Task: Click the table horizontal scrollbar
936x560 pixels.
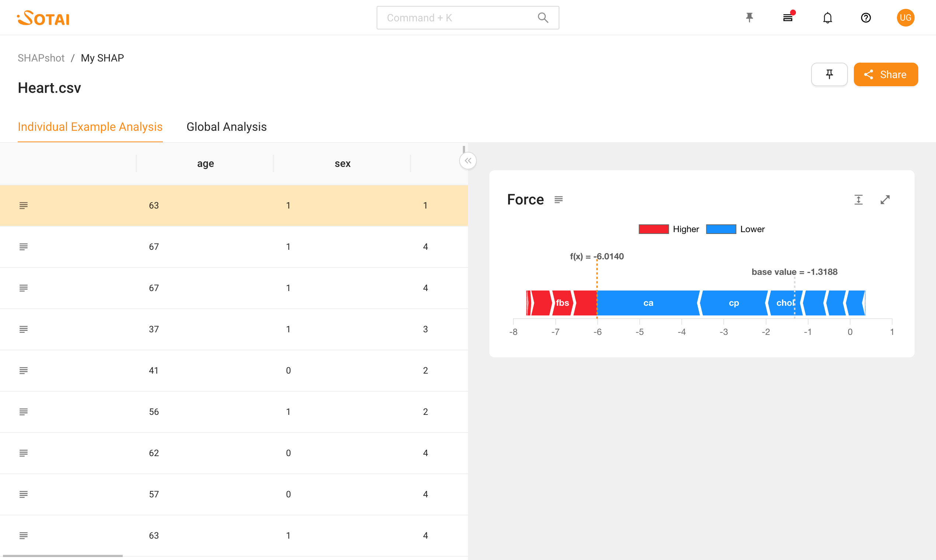Action: coord(63,556)
